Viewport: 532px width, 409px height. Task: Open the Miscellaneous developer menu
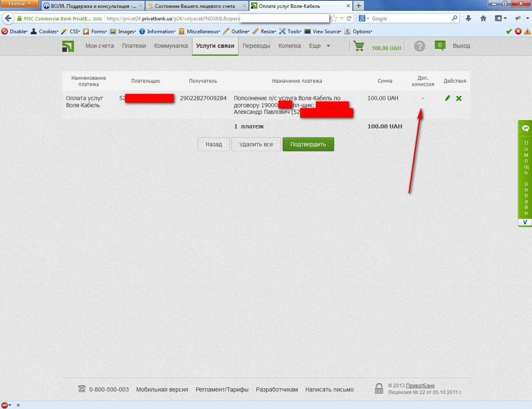[199, 32]
